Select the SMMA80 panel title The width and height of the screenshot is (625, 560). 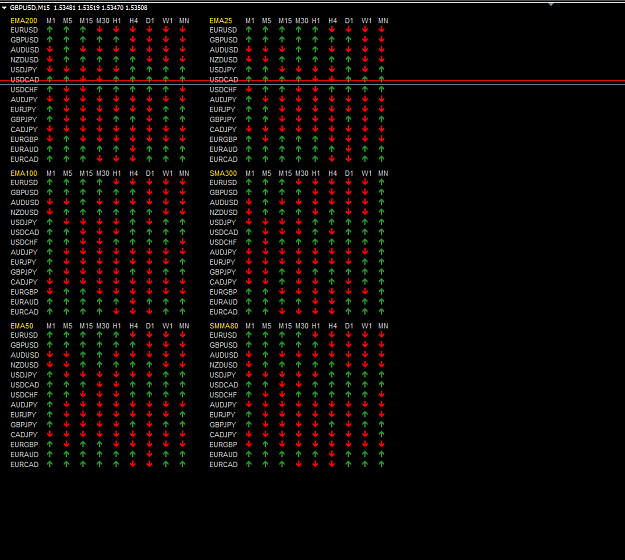224,326
